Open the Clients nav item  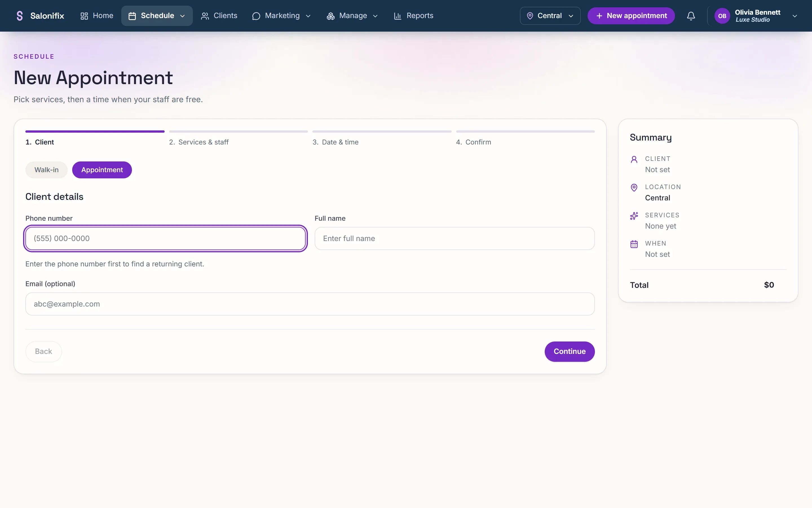coord(219,16)
